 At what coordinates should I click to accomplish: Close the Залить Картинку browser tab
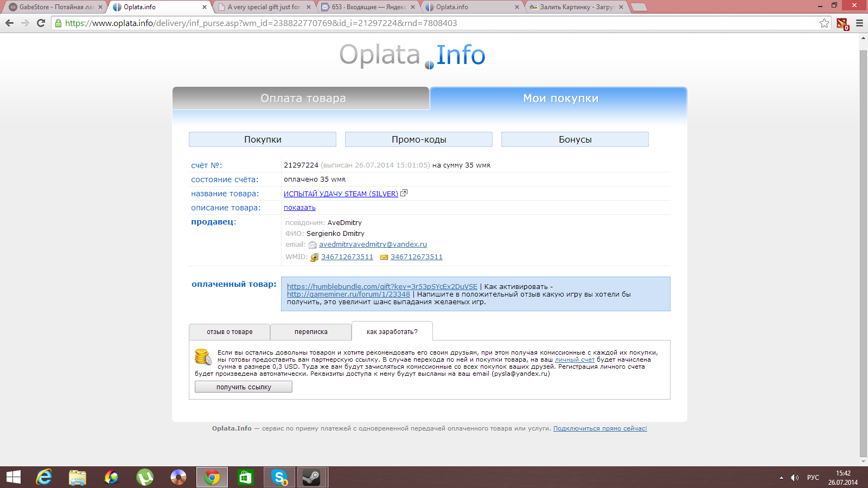point(621,7)
